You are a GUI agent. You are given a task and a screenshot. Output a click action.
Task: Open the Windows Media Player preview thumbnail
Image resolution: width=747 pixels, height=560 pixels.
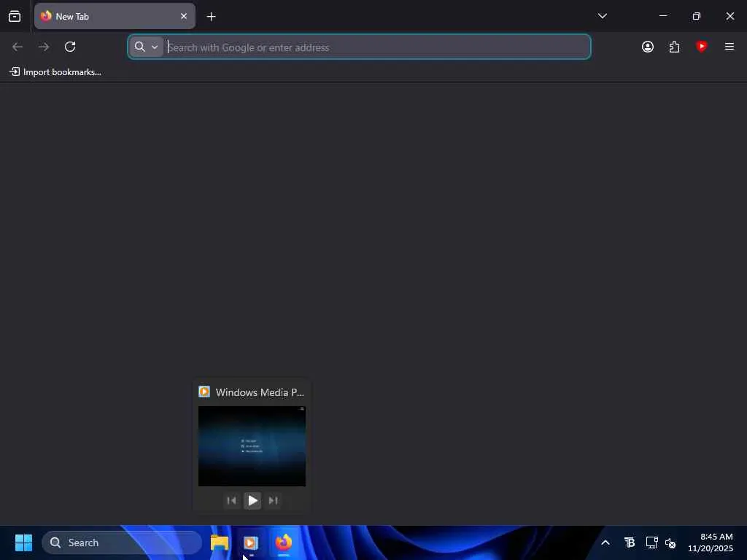[252, 446]
